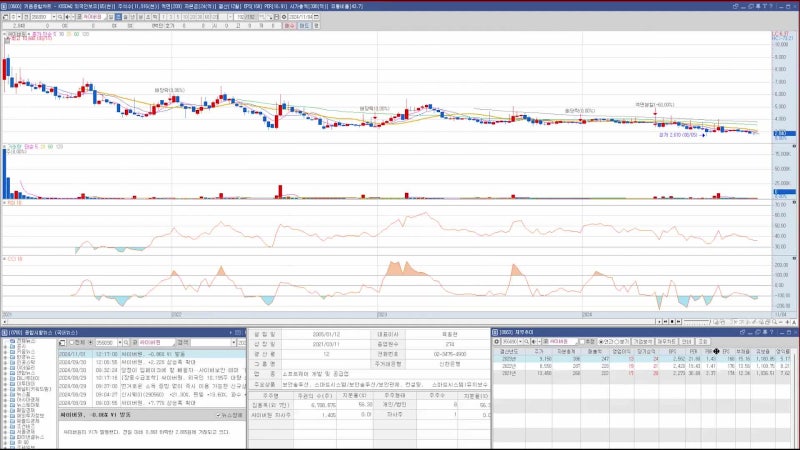Click the date field showing 2024/11/04
800x450 pixels.
click(x=300, y=17)
